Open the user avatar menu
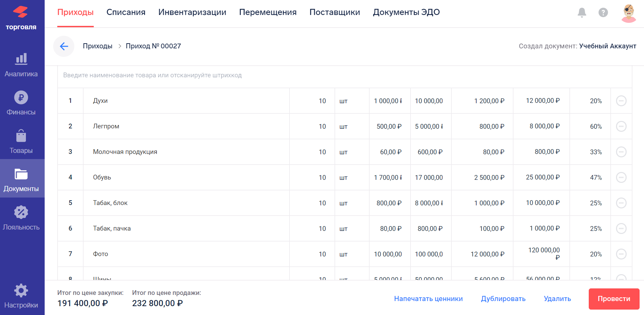Image resolution: width=644 pixels, height=315 pixels. point(629,14)
